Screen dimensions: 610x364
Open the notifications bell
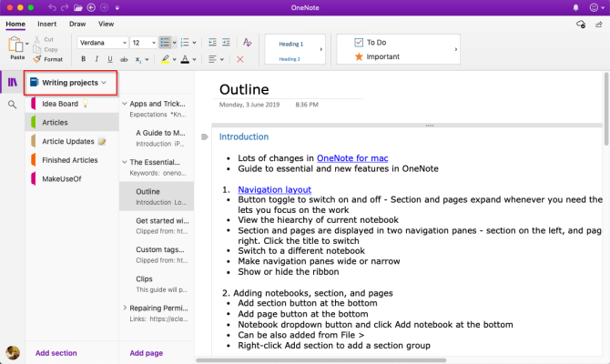pyautogui.click(x=575, y=7)
